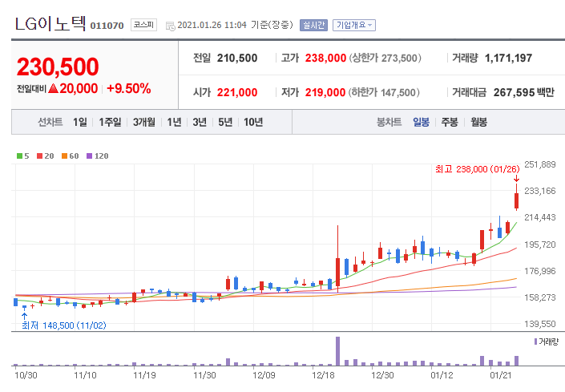The height and width of the screenshot is (392, 565).
Task: Click the calendar clock icon beside the date
Action: [x=170, y=26]
